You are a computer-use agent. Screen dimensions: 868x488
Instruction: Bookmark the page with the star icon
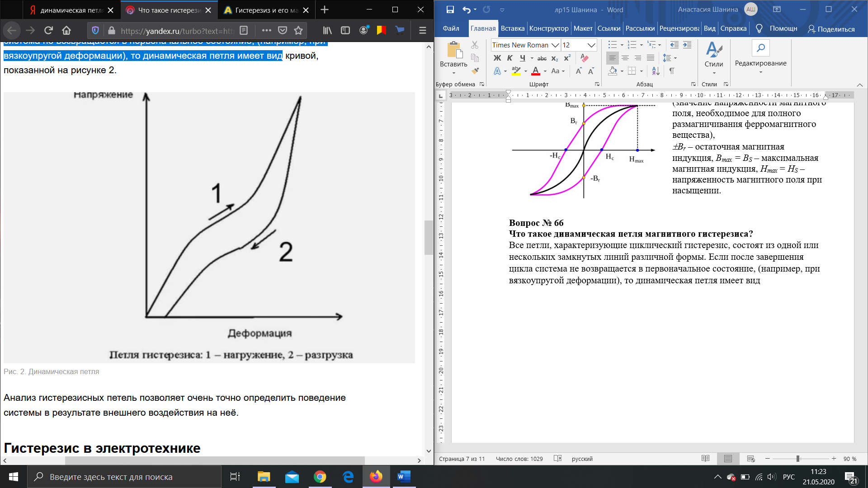point(298,30)
